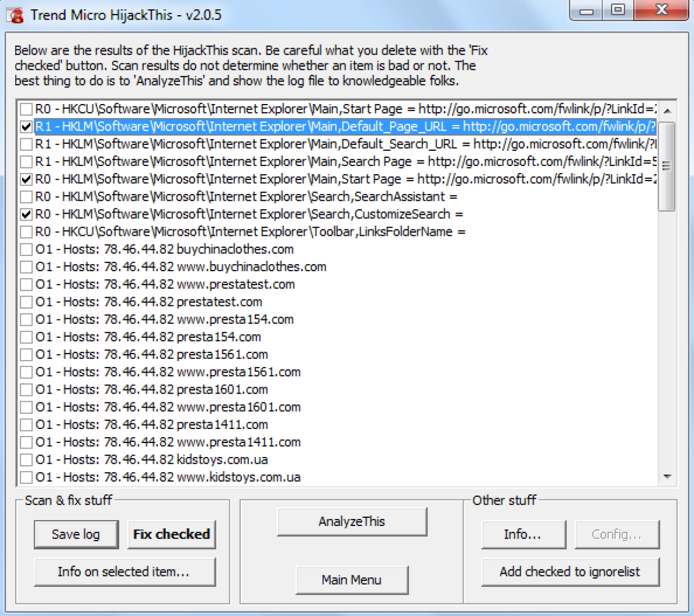Screen dimensions: 694x616
Task: Click the Fix checked button
Action: [171, 535]
